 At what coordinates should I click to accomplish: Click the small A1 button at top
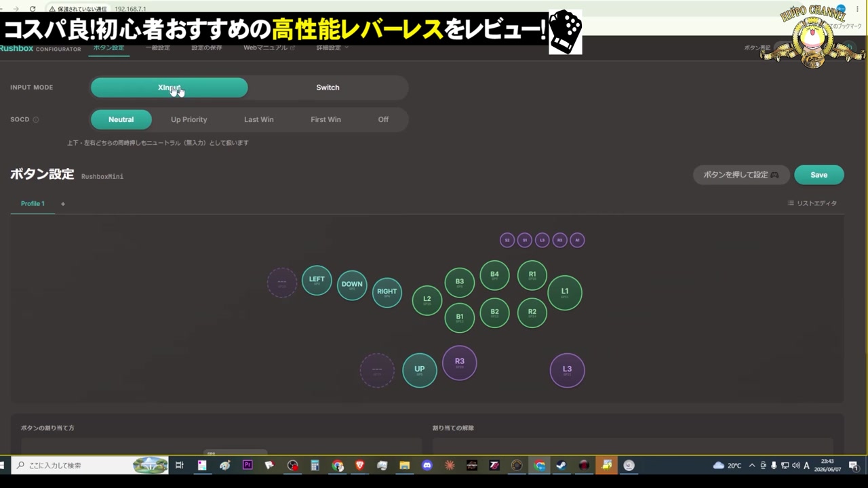(x=577, y=240)
